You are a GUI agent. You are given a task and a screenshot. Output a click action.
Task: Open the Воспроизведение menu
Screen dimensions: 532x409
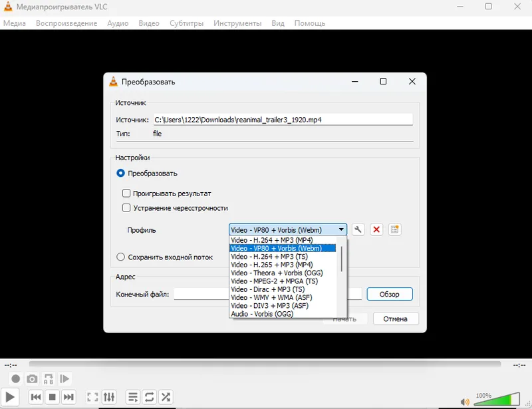click(x=66, y=23)
